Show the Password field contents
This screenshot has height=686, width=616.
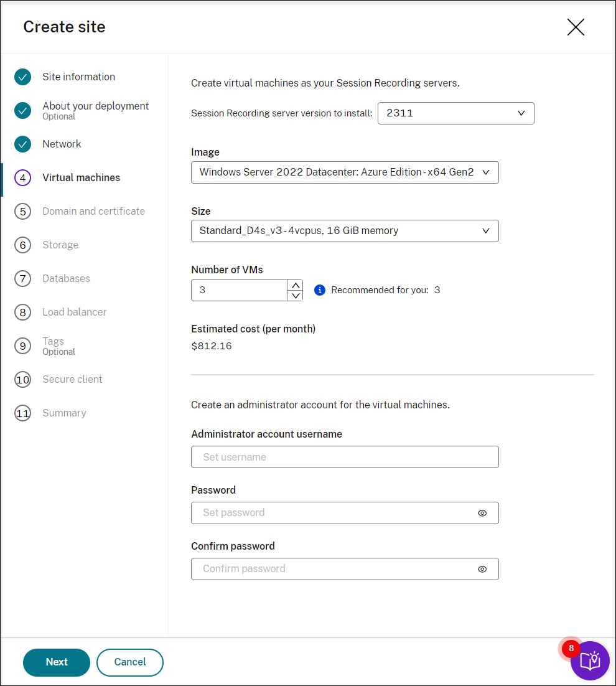(482, 513)
